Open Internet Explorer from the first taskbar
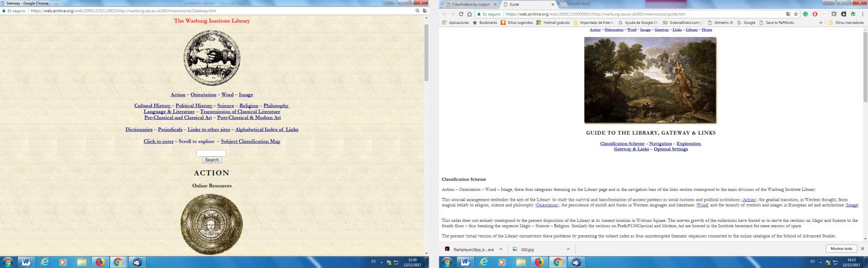Viewport: 868px width, 268px height. (44, 262)
